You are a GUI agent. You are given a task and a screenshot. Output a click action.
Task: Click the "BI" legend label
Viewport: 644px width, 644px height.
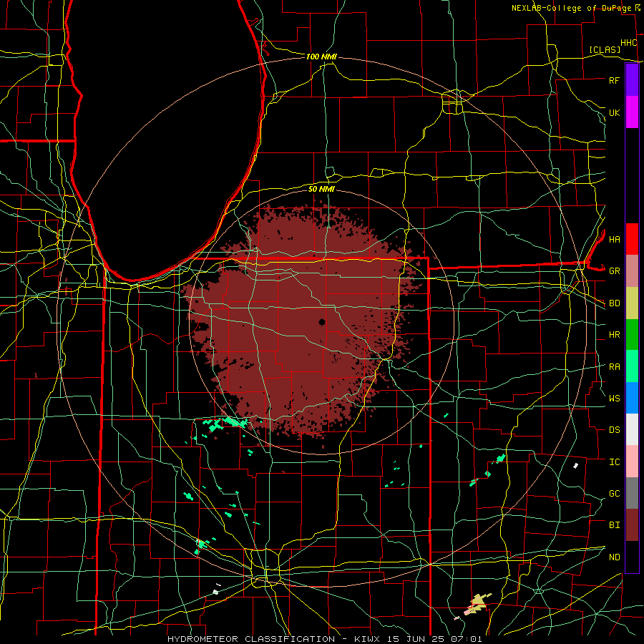pos(614,525)
